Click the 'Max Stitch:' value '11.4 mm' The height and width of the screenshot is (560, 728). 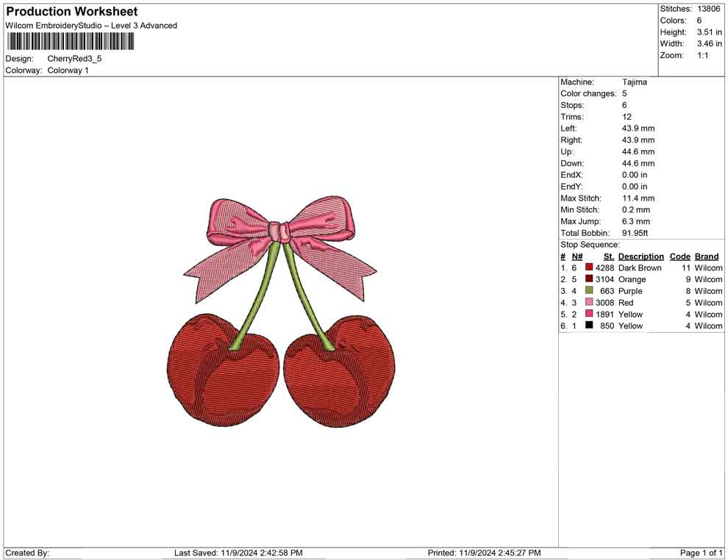[638, 198]
